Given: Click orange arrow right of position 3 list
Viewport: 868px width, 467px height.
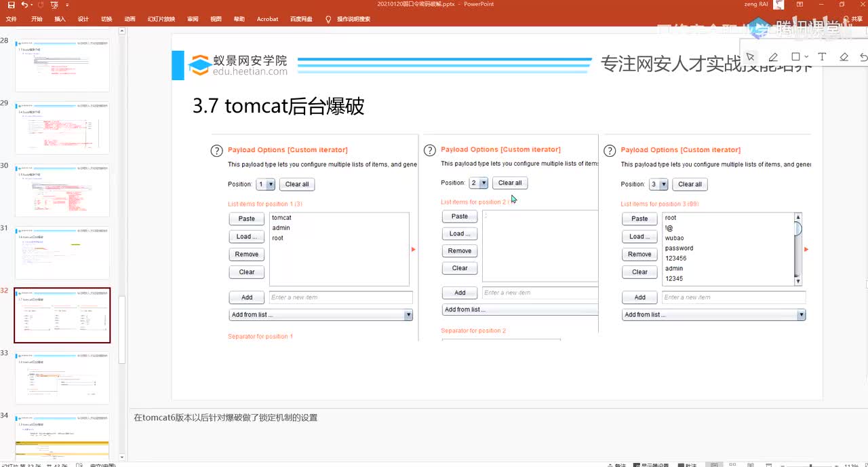Looking at the screenshot, I should click(x=806, y=249).
